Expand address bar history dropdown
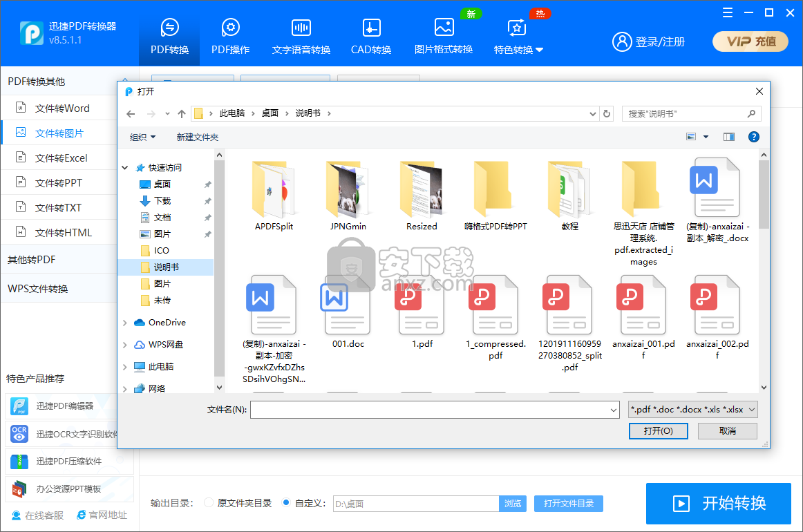Screen dimensions: 803x532 (x=592, y=114)
